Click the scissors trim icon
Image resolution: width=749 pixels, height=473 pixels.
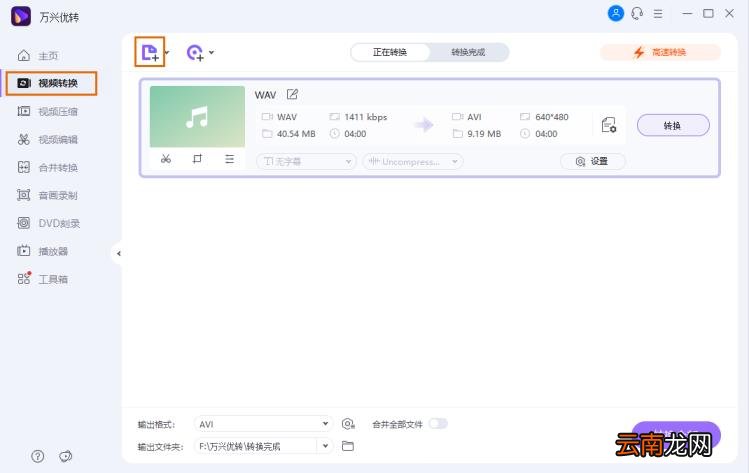(166, 159)
